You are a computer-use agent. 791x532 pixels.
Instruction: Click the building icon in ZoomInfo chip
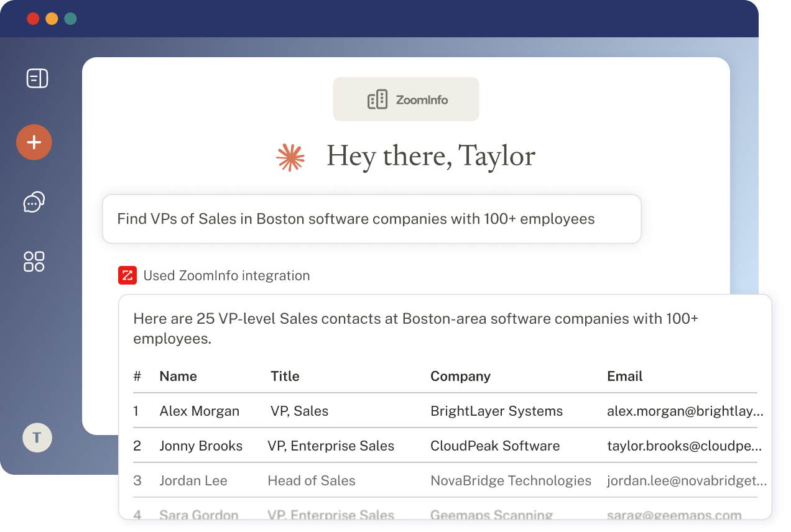click(x=377, y=99)
